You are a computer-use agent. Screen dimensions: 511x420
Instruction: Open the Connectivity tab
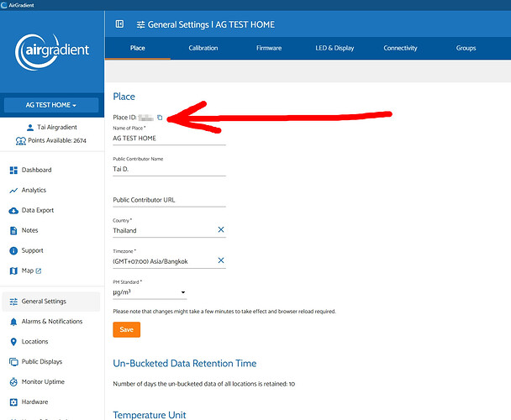[400, 49]
